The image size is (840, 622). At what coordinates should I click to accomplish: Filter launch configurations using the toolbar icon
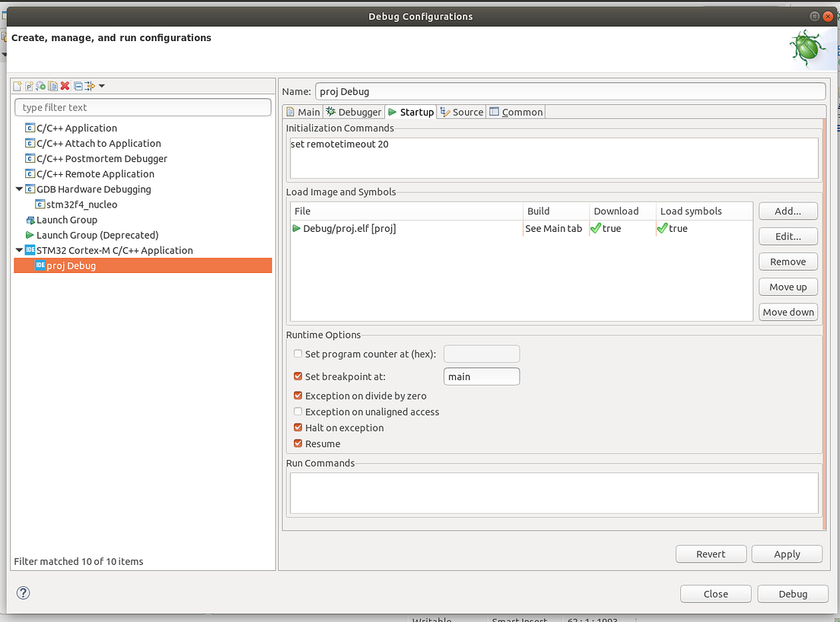click(x=89, y=86)
